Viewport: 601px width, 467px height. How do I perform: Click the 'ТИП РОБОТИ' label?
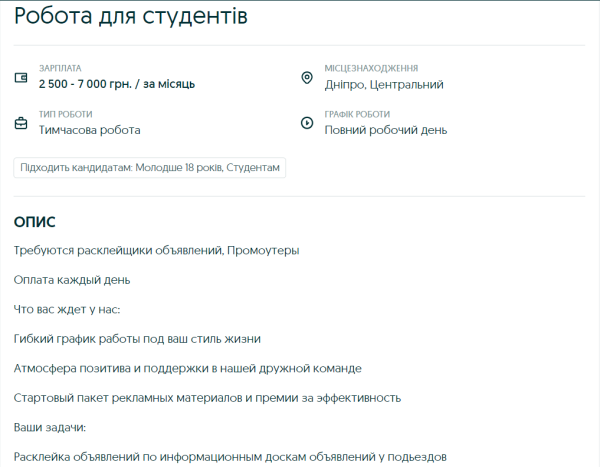[x=65, y=114]
